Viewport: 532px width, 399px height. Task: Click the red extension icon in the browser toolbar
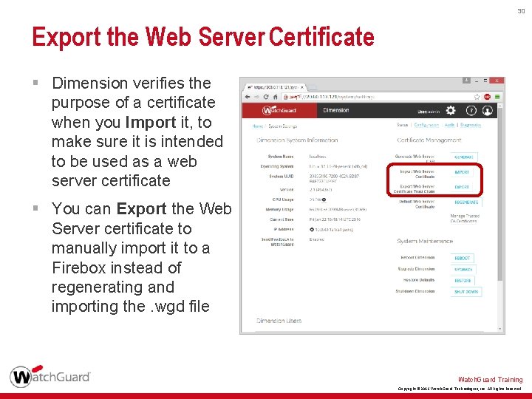(x=487, y=97)
